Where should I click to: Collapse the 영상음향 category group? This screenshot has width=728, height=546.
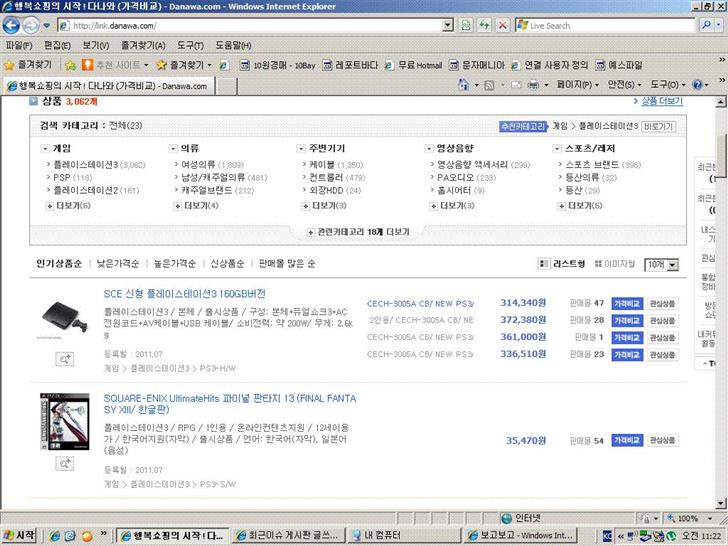pyautogui.click(x=429, y=149)
